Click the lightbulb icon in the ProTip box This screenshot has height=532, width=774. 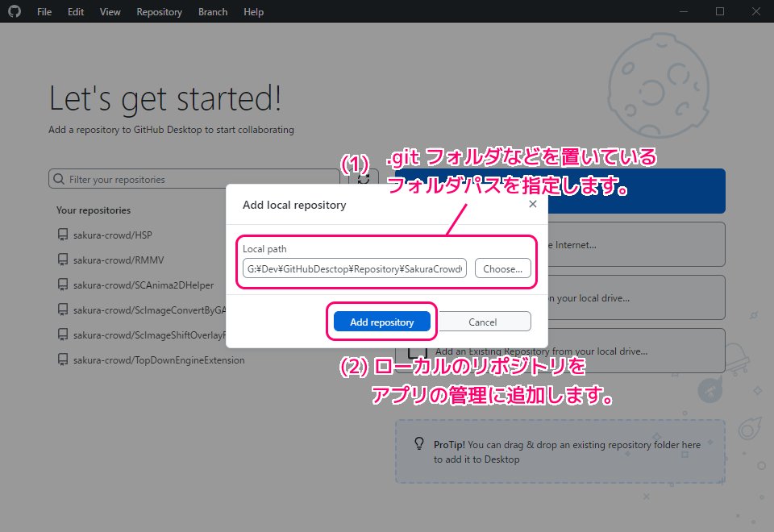point(418,443)
